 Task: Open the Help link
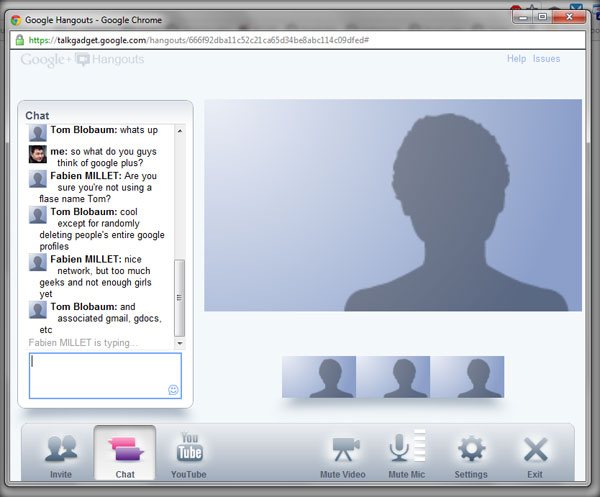tap(516, 59)
